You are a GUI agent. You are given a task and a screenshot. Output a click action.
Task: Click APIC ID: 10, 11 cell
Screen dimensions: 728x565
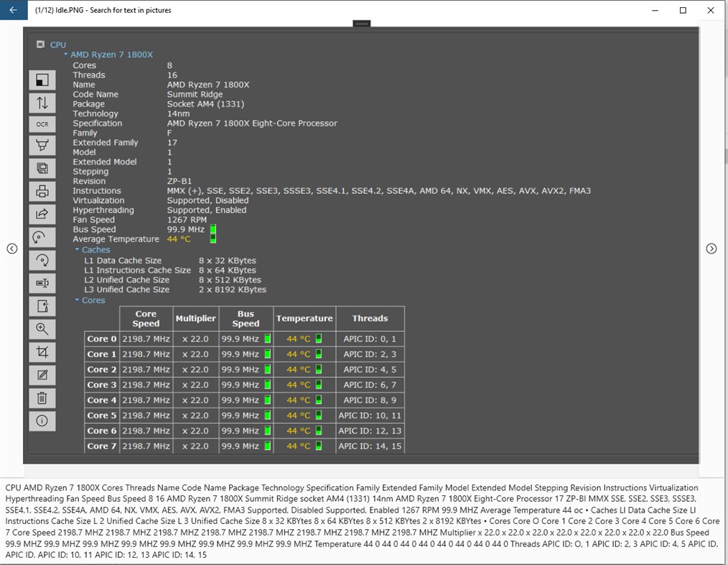coord(370,416)
